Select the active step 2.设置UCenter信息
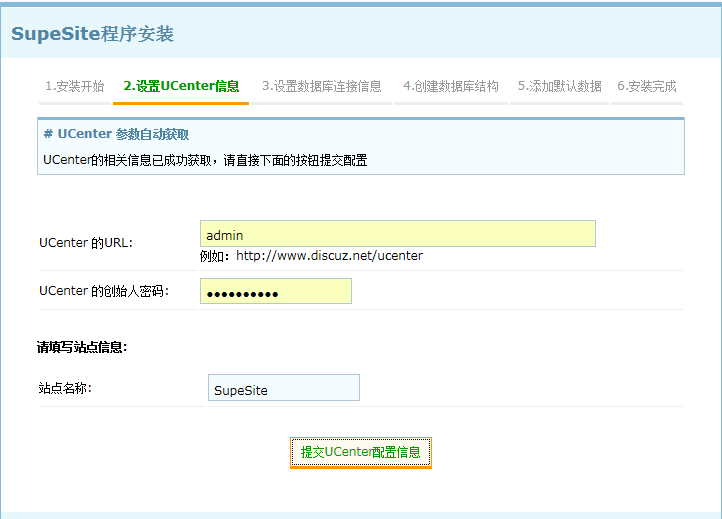This screenshot has height=519, width=722. coord(181,86)
